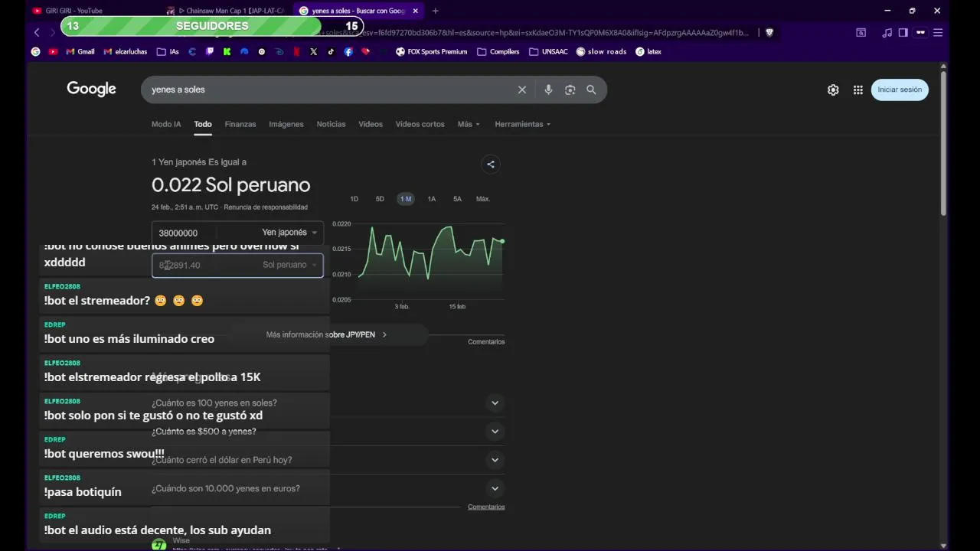This screenshot has width=980, height=551.
Task: Open the Sol peruano currency dropdown
Action: click(289, 265)
